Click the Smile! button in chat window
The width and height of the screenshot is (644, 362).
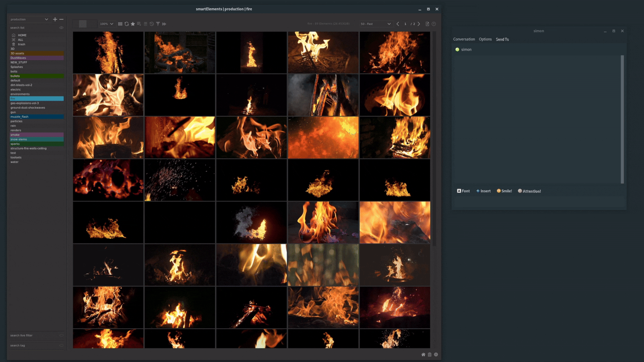click(504, 191)
